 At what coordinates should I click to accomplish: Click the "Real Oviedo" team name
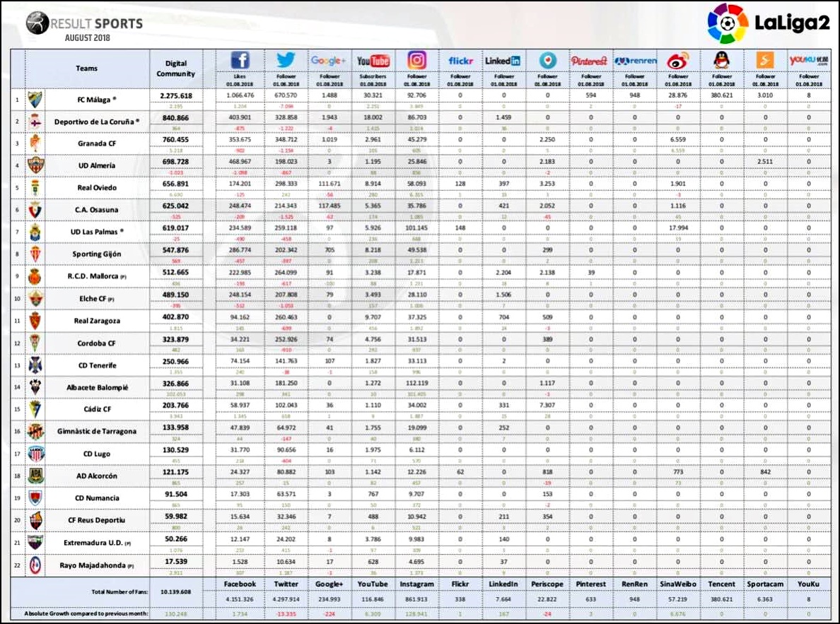pos(97,188)
